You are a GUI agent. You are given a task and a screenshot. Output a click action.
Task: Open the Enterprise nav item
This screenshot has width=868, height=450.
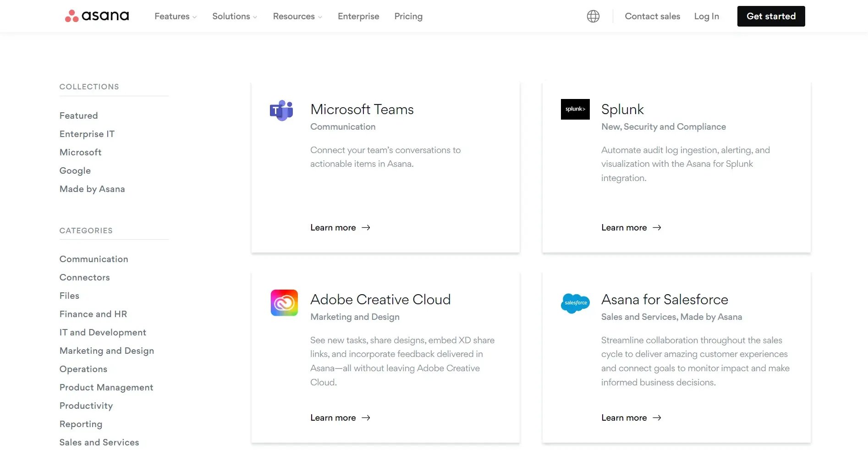(358, 16)
